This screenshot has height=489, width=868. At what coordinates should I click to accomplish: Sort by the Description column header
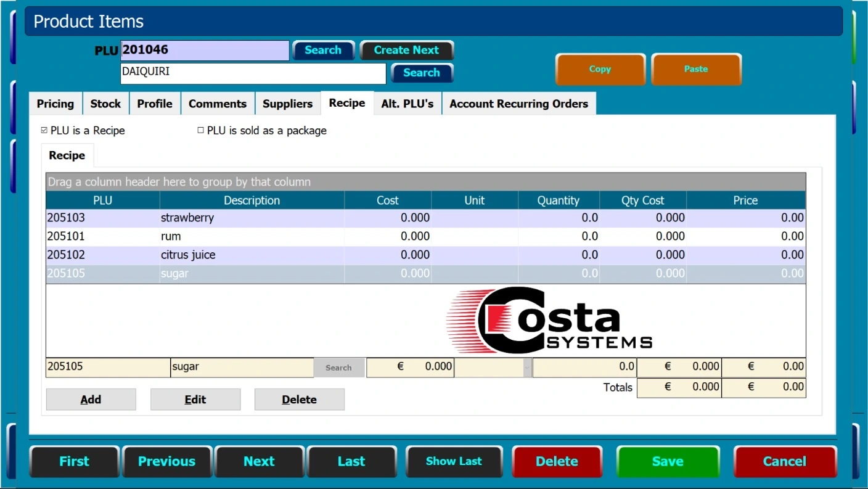[x=252, y=200]
